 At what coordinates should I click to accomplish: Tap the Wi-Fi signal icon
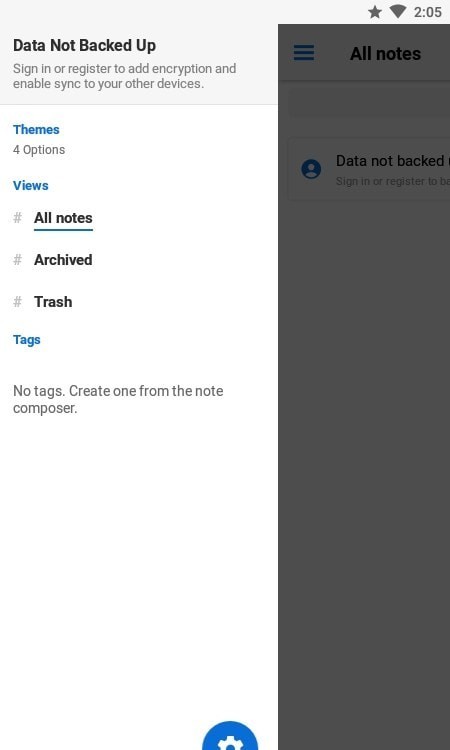[397, 11]
